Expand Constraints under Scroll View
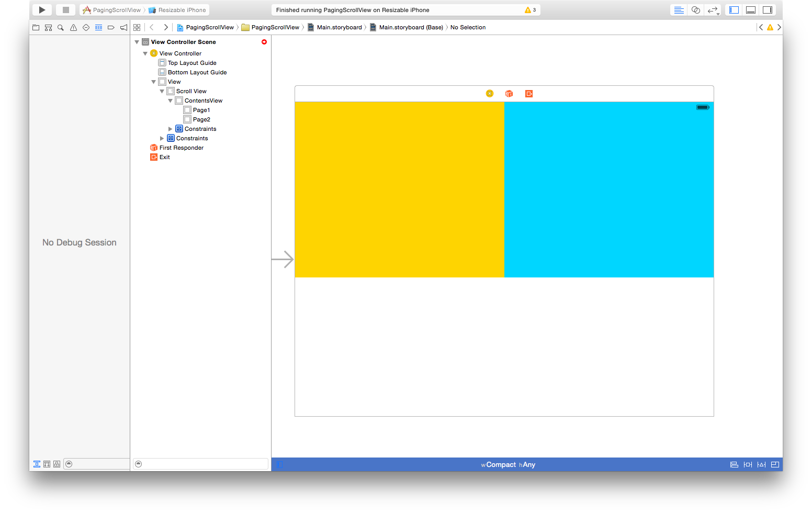The height and width of the screenshot is (513, 812). (162, 138)
